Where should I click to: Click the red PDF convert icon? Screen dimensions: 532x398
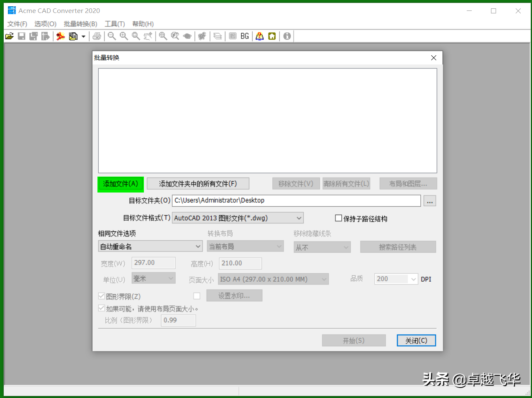[61, 36]
